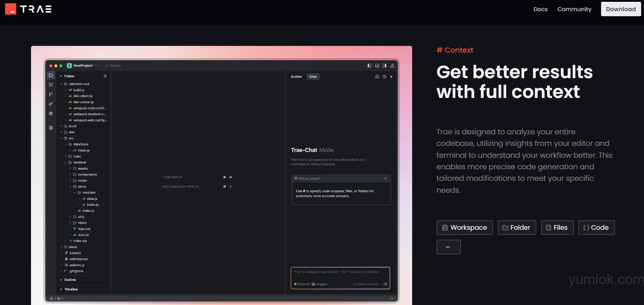Click the notification bell in status bar
The image size is (644, 305).
tap(392, 299)
